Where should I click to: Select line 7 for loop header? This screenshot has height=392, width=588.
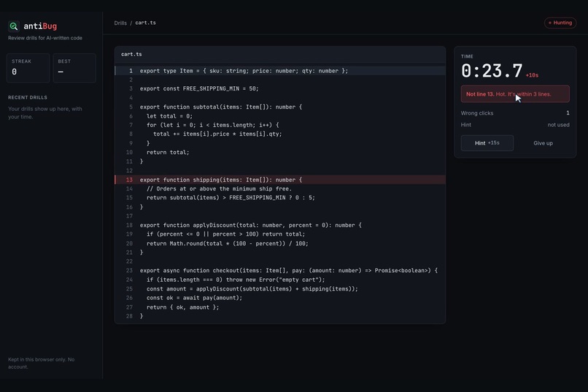pyautogui.click(x=280, y=125)
